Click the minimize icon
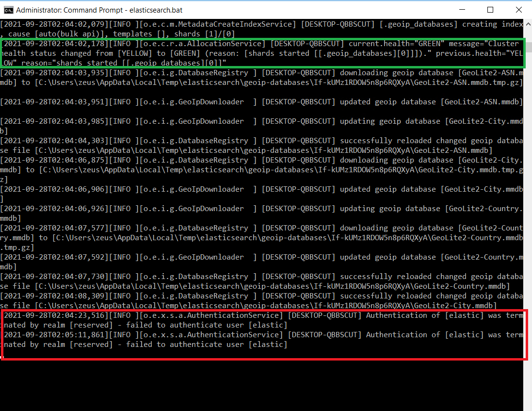 (x=462, y=10)
